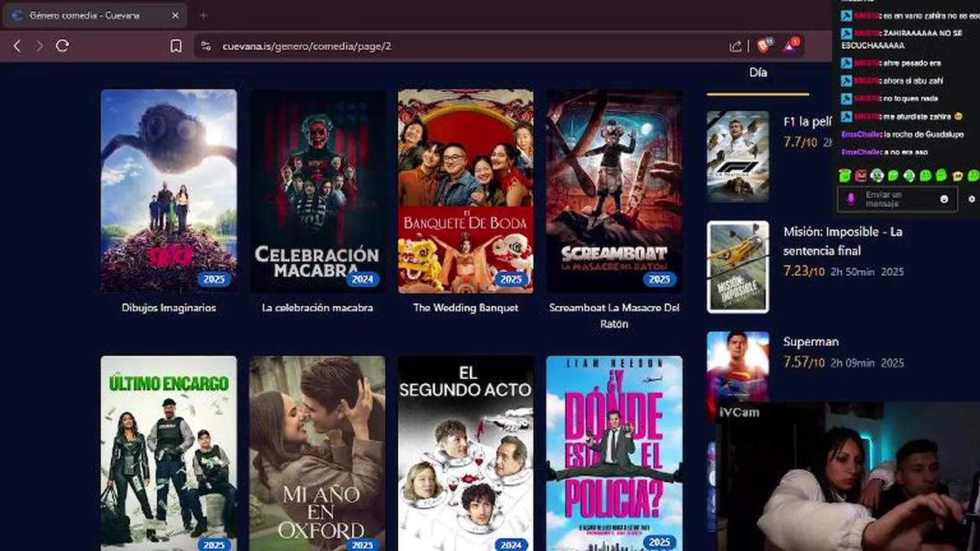Click the 7.23/10 rating text

804,271
